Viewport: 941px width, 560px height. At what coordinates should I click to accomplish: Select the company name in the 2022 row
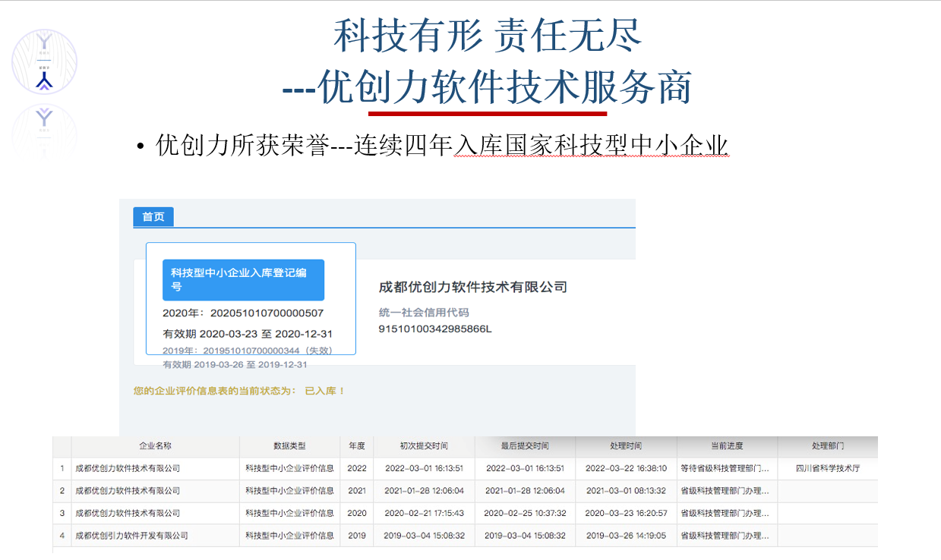[x=128, y=469]
